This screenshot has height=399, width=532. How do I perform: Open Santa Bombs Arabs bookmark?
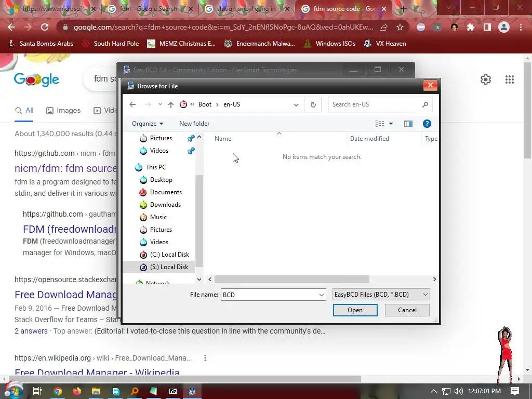[x=41, y=44]
